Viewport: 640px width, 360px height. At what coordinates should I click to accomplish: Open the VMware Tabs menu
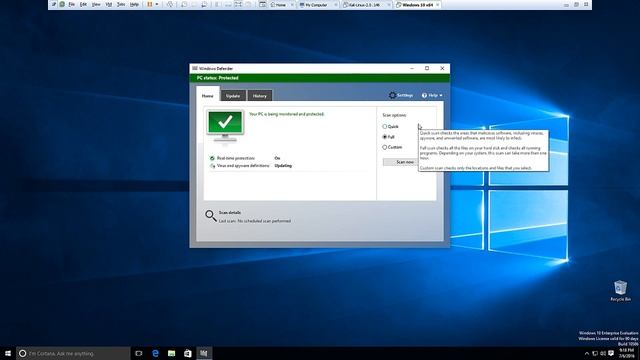(x=121, y=4)
